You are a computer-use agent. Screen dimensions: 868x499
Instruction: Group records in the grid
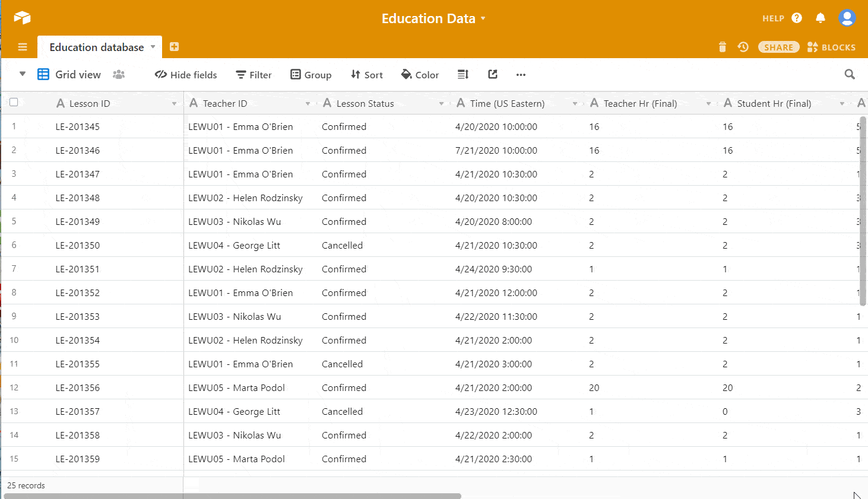coord(311,74)
